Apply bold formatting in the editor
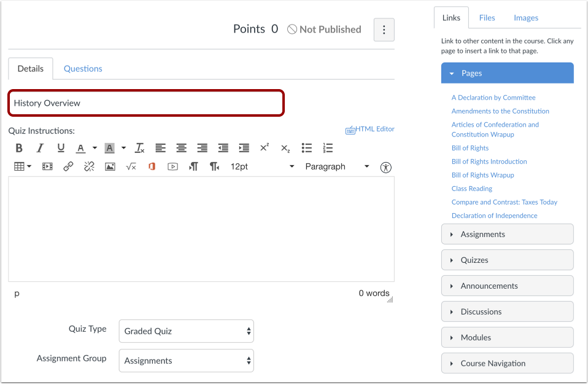The image size is (588, 384). 19,148
